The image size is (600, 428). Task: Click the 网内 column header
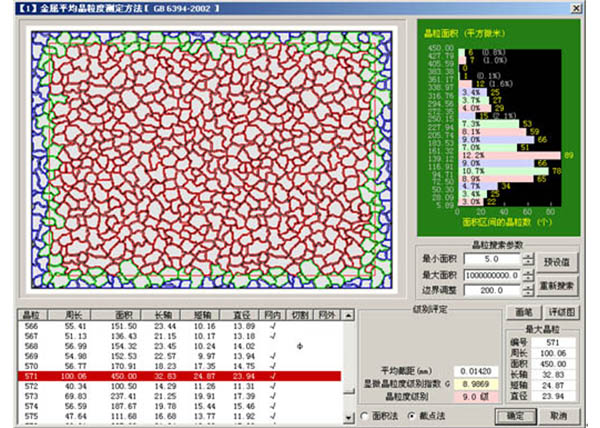coord(273,315)
